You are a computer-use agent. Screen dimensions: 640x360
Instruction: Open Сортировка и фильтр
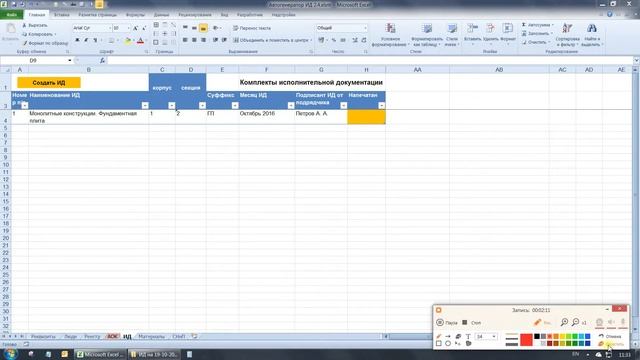coord(567,35)
